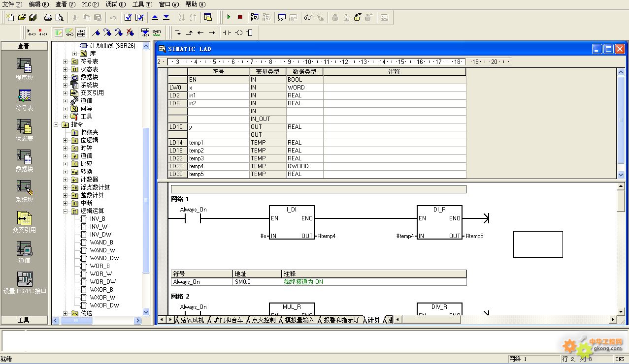Click the delete network toolbar icon

point(43,33)
